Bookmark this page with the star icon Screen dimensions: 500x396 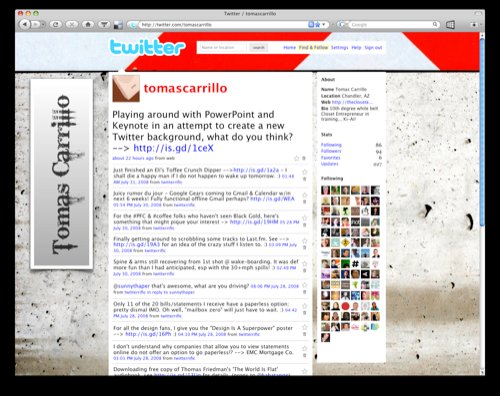click(x=318, y=24)
